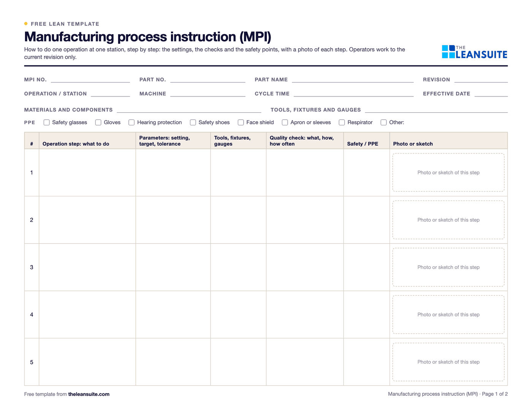
Task: Click The Leansuite logo
Action: coord(475,52)
